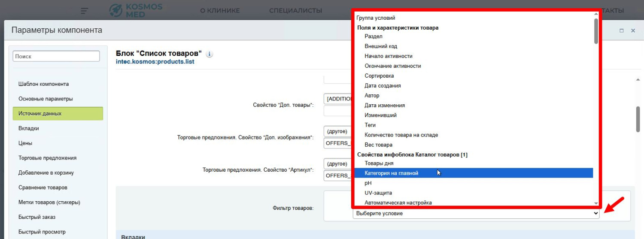Open the "(другое)" dropdown for Артикул property
Screen dimensions: 644x239
[x=337, y=164]
